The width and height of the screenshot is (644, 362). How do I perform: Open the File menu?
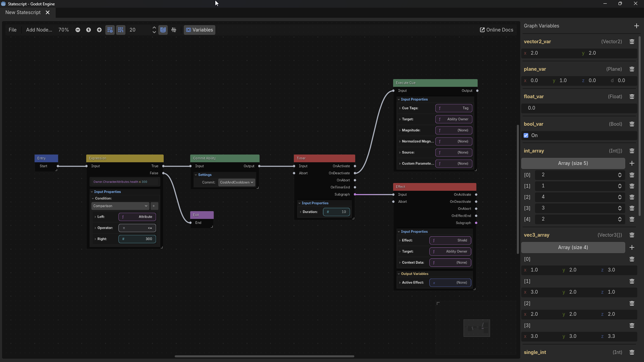tap(12, 30)
